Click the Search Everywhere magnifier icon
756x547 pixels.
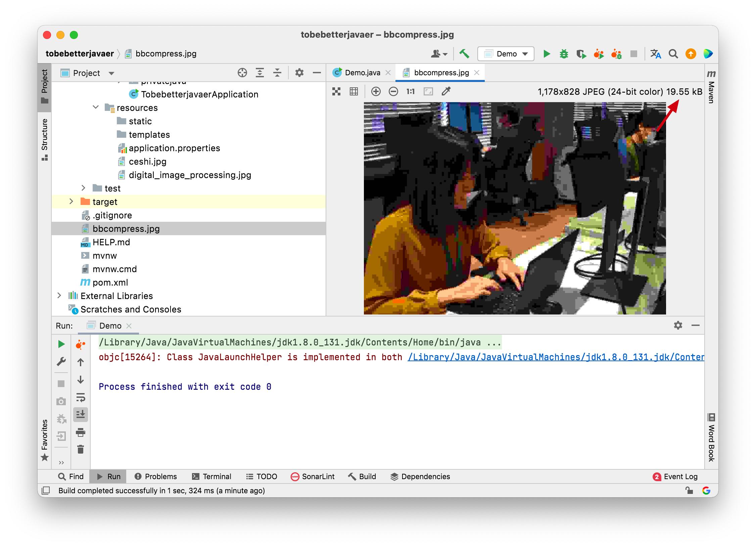tap(673, 54)
